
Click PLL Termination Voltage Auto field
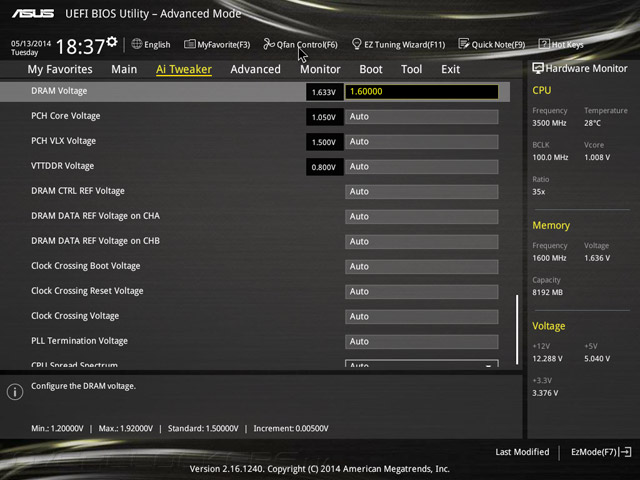pos(422,342)
